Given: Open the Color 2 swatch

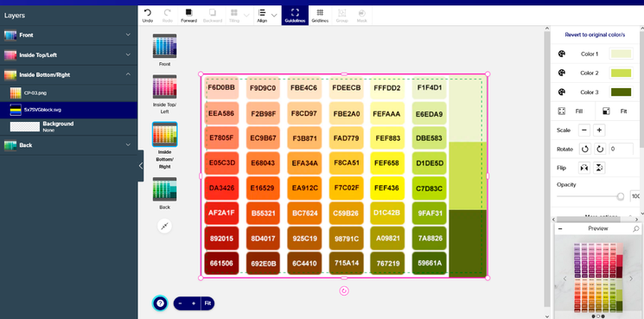Looking at the screenshot, I should click(x=621, y=73).
